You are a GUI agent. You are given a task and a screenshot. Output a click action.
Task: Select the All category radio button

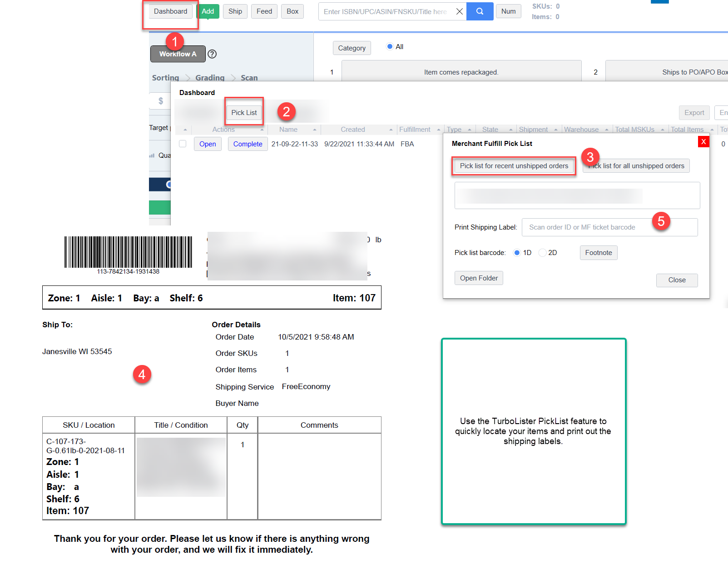390,46
